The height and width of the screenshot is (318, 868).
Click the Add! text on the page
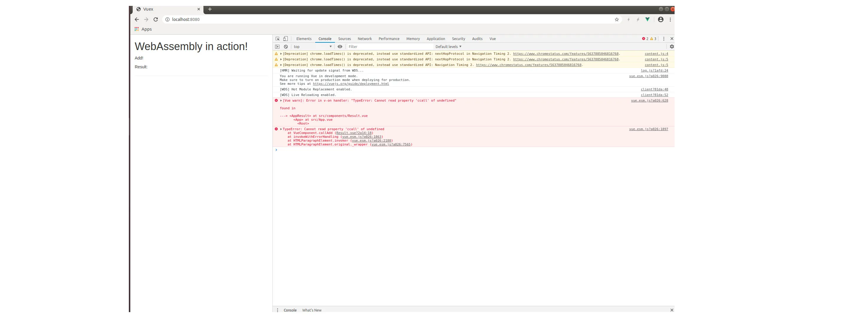[139, 58]
